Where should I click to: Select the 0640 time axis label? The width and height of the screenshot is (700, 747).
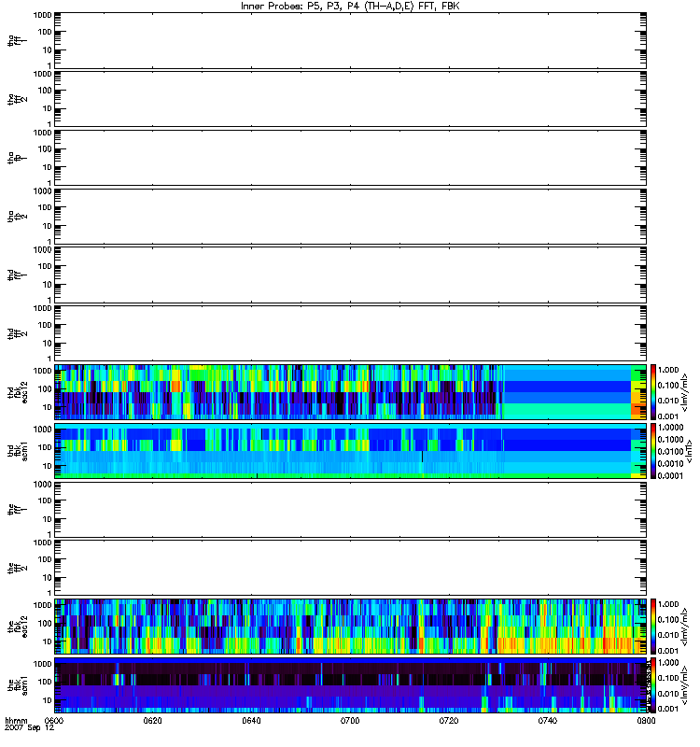pos(251,720)
